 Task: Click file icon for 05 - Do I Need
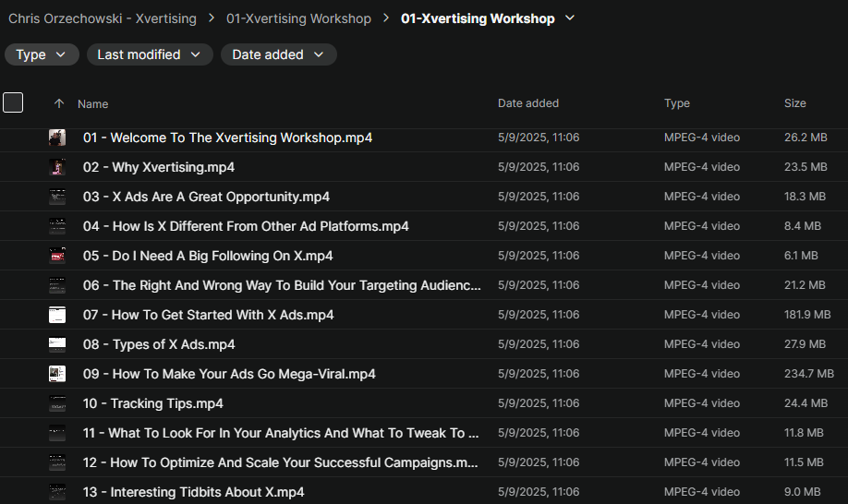pos(57,256)
